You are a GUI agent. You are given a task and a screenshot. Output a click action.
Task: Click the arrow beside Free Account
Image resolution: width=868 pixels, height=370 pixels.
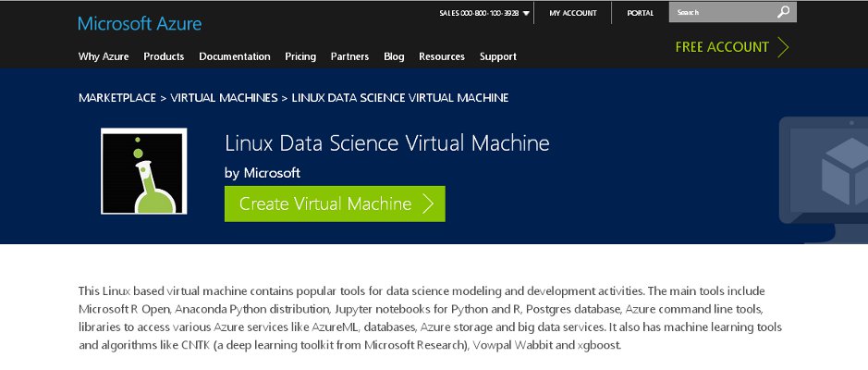(x=784, y=47)
